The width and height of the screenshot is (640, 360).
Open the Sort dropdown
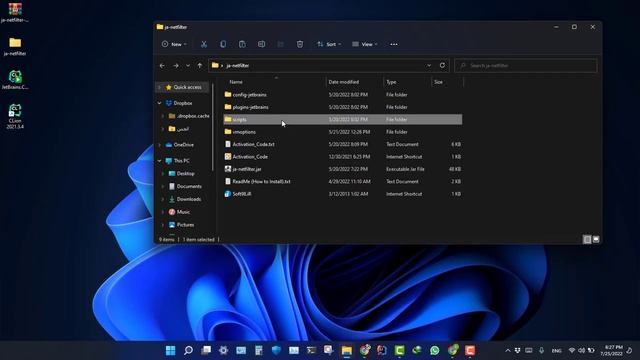coord(329,44)
